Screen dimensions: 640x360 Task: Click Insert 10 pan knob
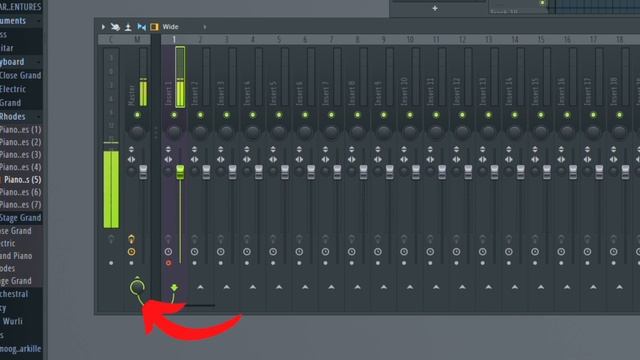(x=410, y=131)
